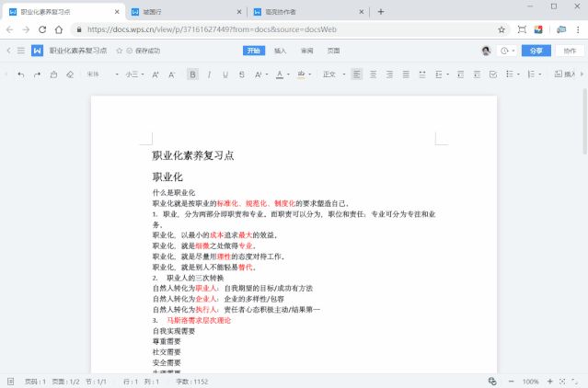The height and width of the screenshot is (388, 588).
Task: Apply the highlight color
Action: point(301,74)
